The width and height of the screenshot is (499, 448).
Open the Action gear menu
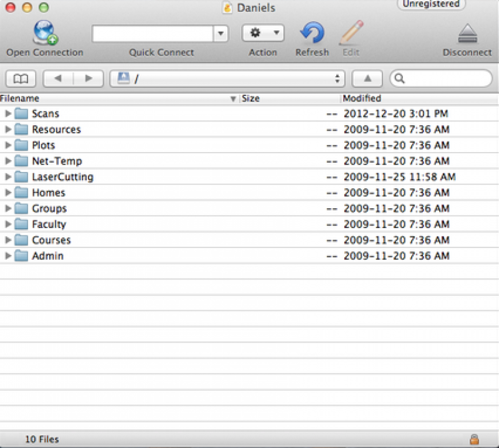[x=263, y=33]
